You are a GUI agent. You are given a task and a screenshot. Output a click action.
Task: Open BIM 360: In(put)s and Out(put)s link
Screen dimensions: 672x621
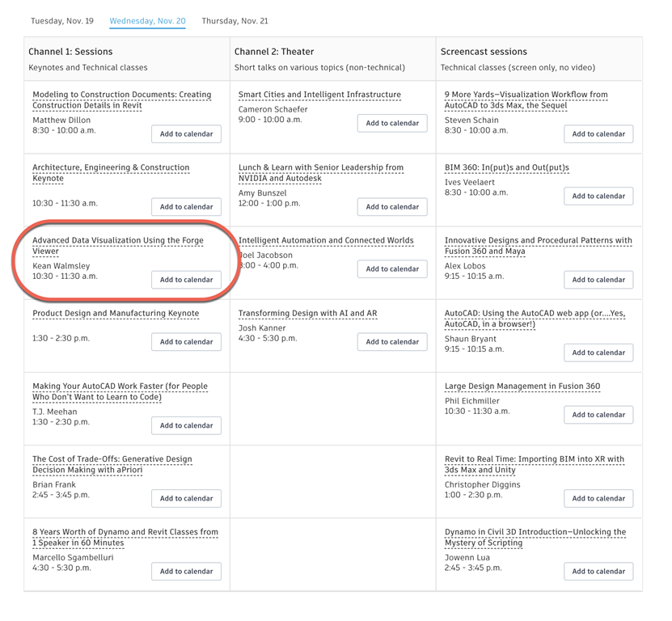pyautogui.click(x=507, y=167)
